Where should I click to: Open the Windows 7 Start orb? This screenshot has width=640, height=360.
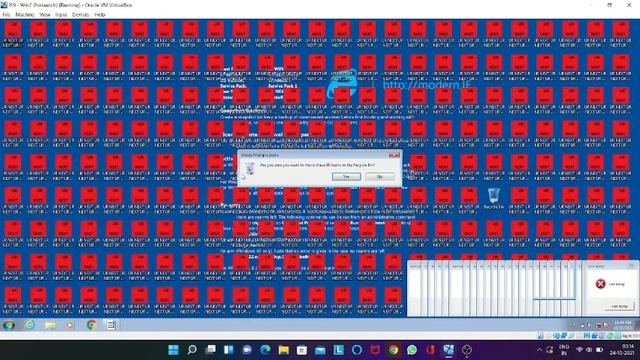(x=9, y=325)
